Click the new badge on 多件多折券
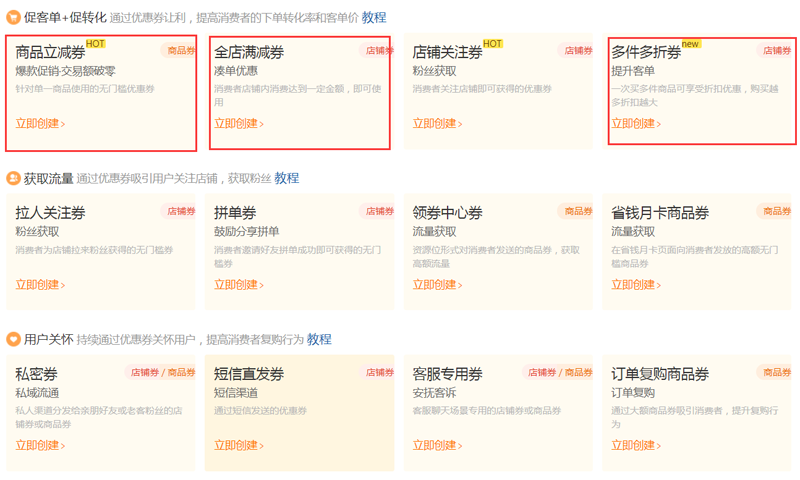 coord(691,44)
